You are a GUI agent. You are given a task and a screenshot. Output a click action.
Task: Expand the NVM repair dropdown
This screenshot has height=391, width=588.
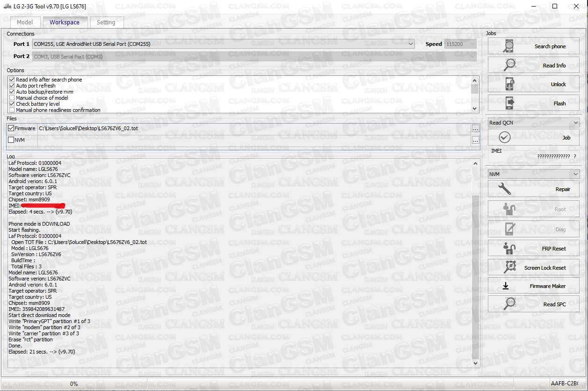575,174
